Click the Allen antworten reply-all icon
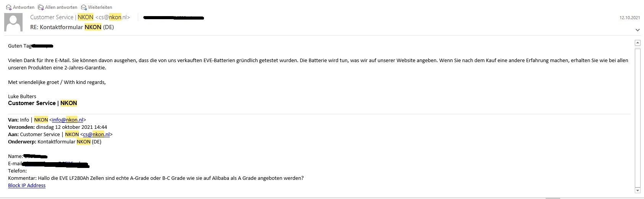 pos(41,7)
